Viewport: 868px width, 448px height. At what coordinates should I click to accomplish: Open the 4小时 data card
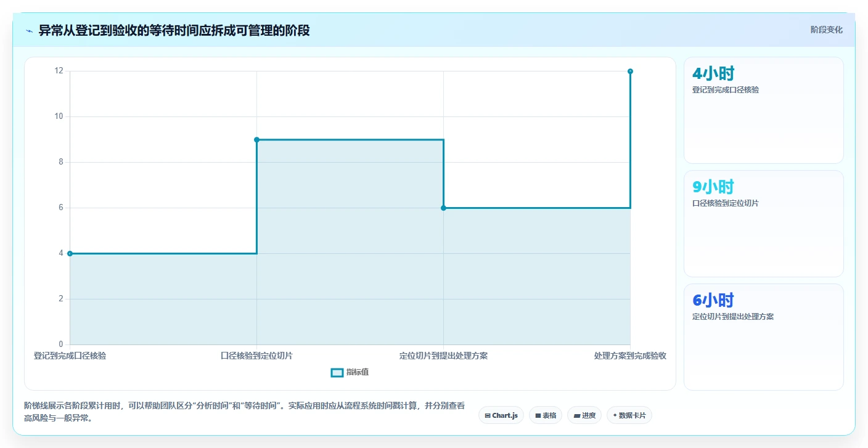pos(764,110)
